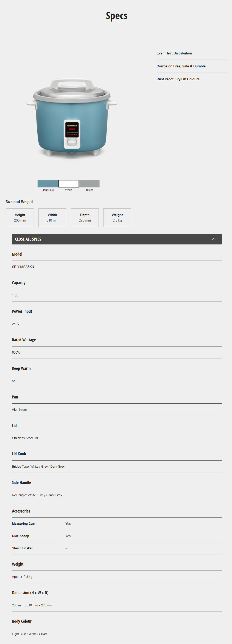Select the Light Blue colour swatch
Viewport: 232px width, 644px height.
47,184
